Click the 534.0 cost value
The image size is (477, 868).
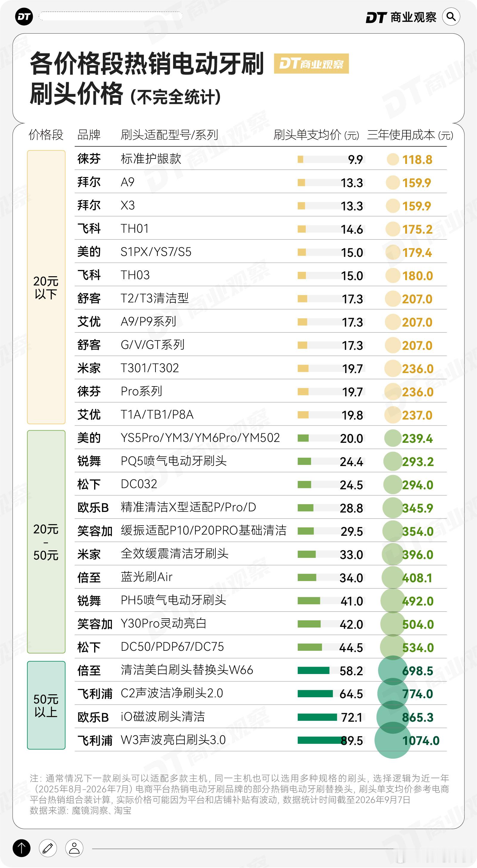pos(418,648)
